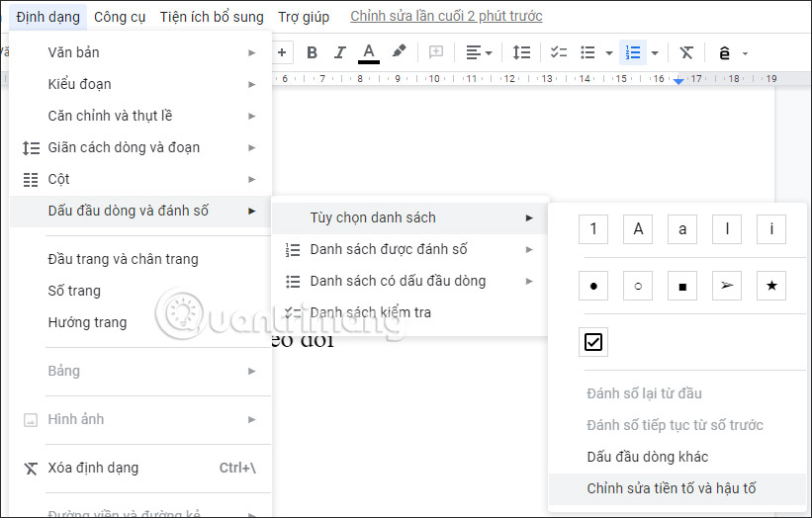The width and height of the screenshot is (812, 518).
Task: Choose lowercase Roman 'i' list style
Action: tap(771, 228)
